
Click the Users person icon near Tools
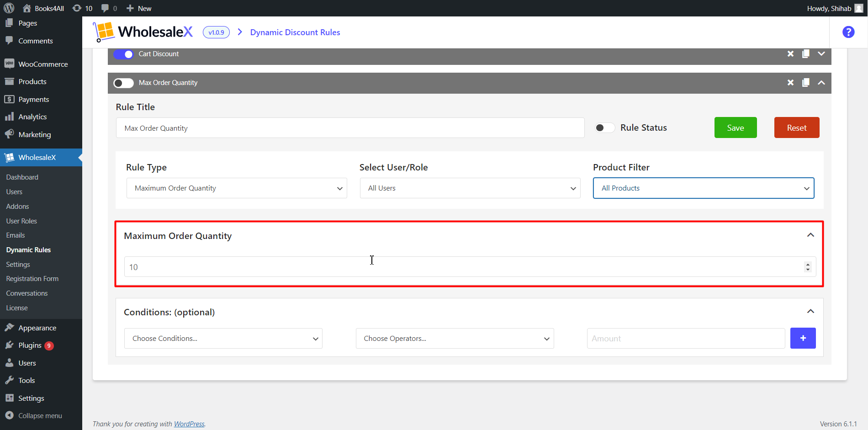(x=9, y=363)
